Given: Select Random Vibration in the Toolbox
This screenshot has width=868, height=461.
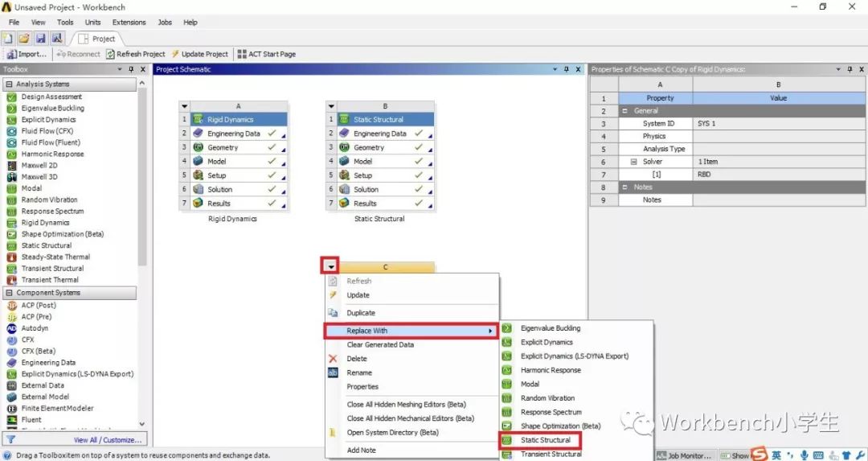Looking at the screenshot, I should click(x=49, y=200).
